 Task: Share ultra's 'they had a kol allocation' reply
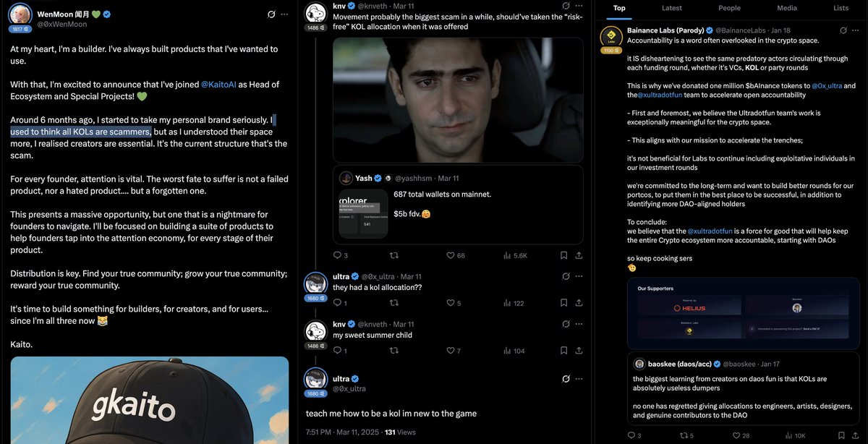579,303
